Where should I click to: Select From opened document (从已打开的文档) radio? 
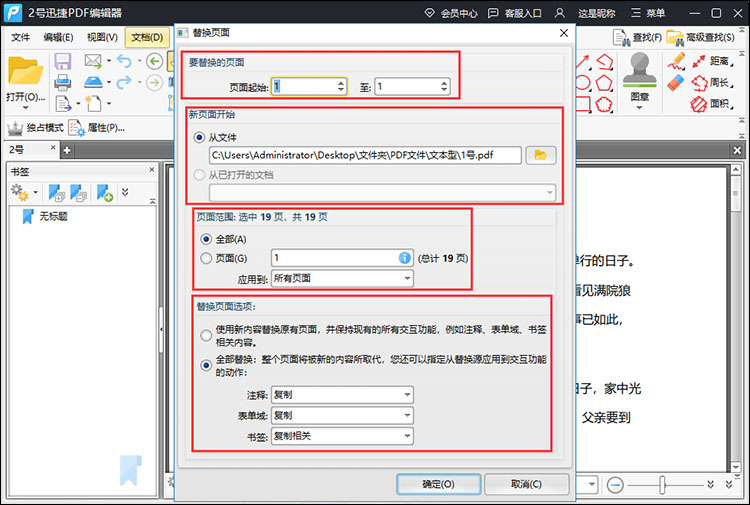[x=199, y=175]
